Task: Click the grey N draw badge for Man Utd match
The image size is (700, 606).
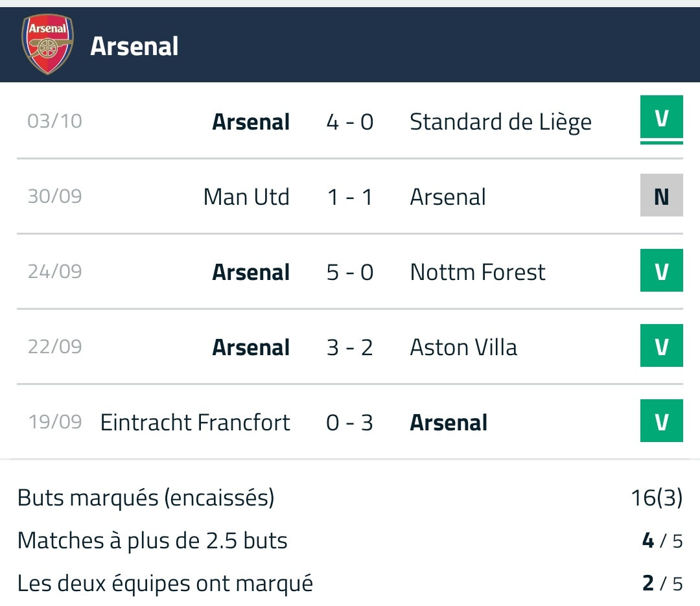Action: point(661,195)
